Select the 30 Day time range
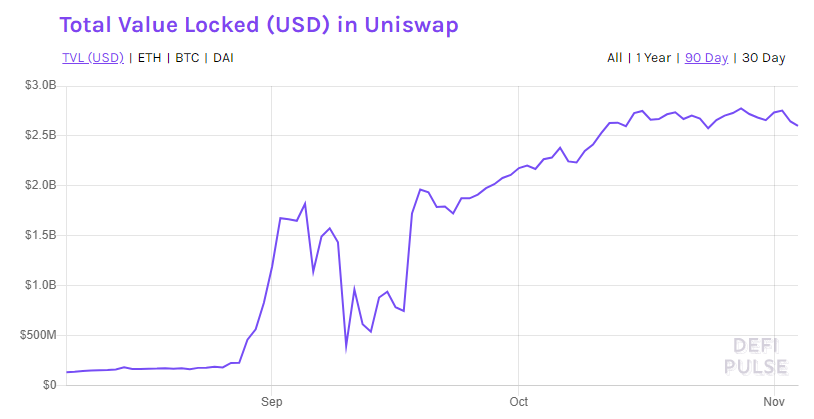This screenshot has width=814, height=419. 764,58
